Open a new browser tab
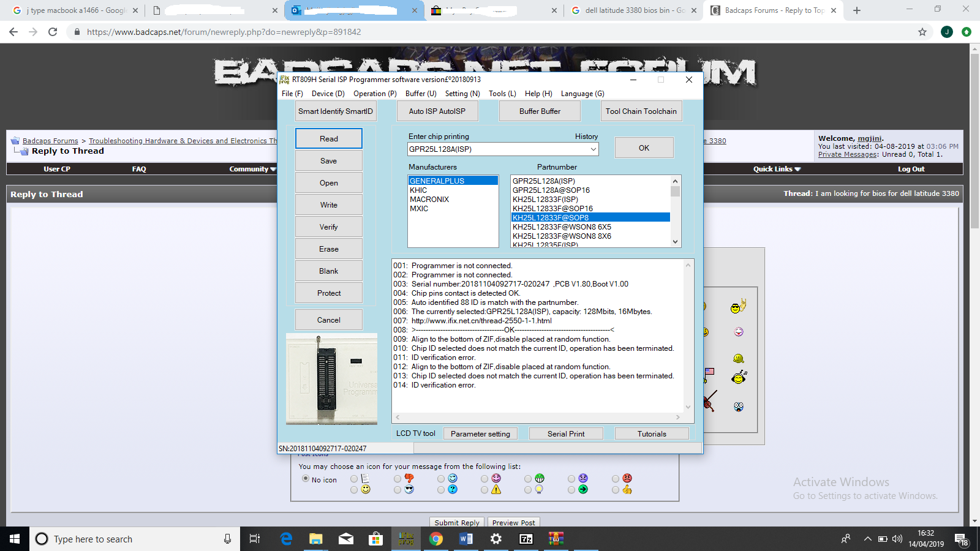 tap(857, 10)
